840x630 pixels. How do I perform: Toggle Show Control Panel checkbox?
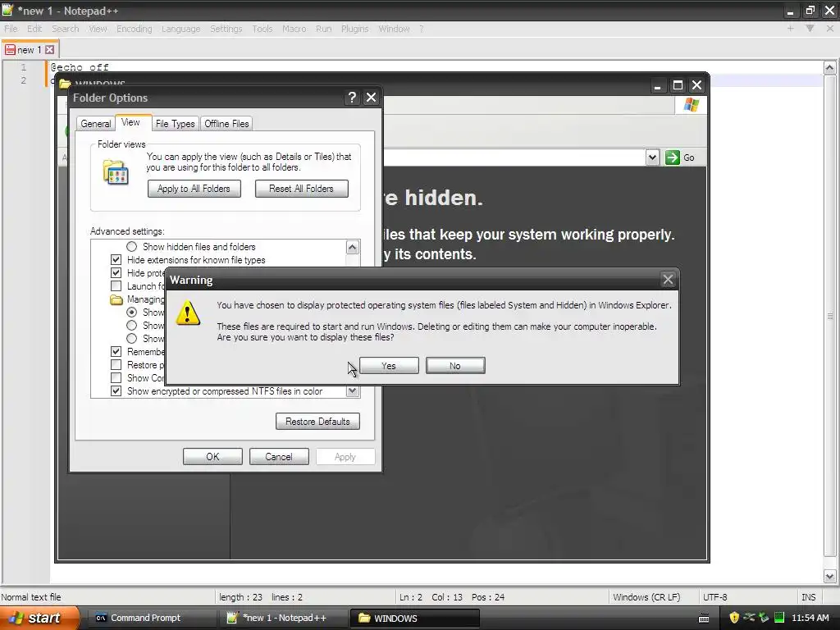click(116, 378)
